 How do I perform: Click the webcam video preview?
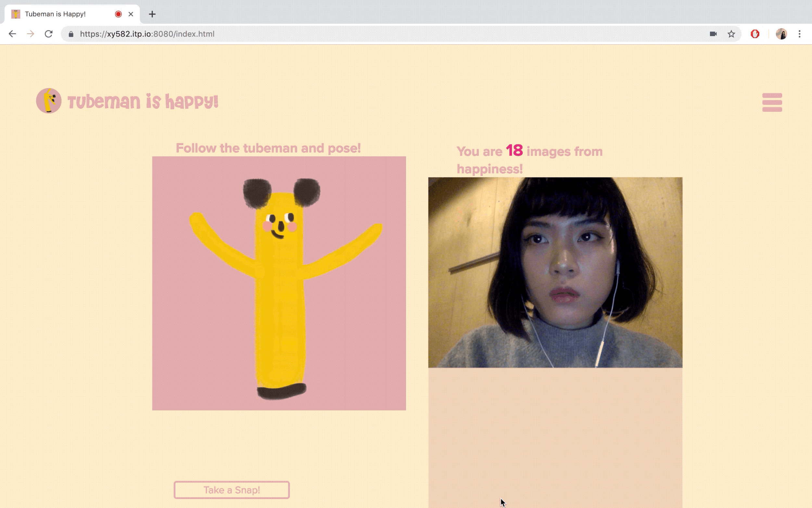point(555,272)
